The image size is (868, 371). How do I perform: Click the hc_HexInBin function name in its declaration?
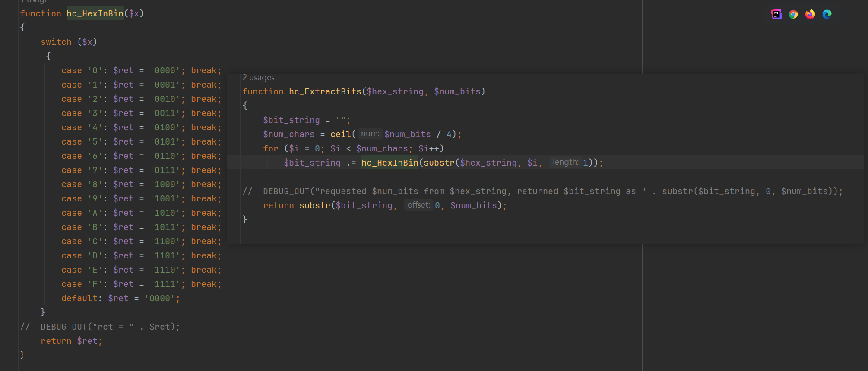click(95, 13)
